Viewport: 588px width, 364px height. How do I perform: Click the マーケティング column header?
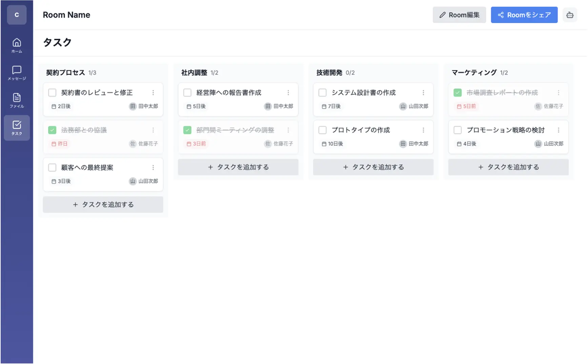(474, 73)
